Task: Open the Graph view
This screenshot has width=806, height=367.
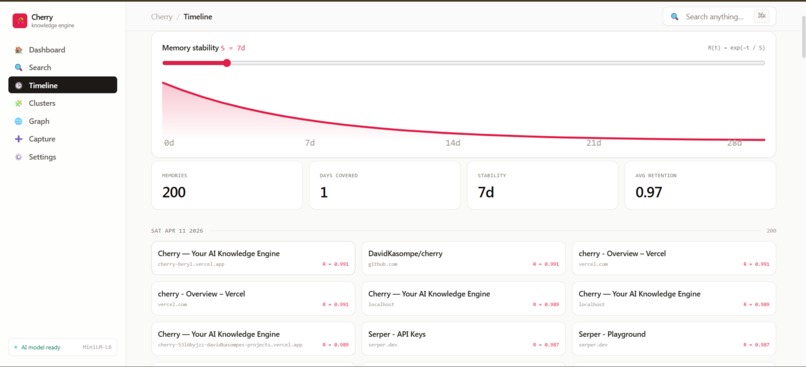Action: [63, 121]
